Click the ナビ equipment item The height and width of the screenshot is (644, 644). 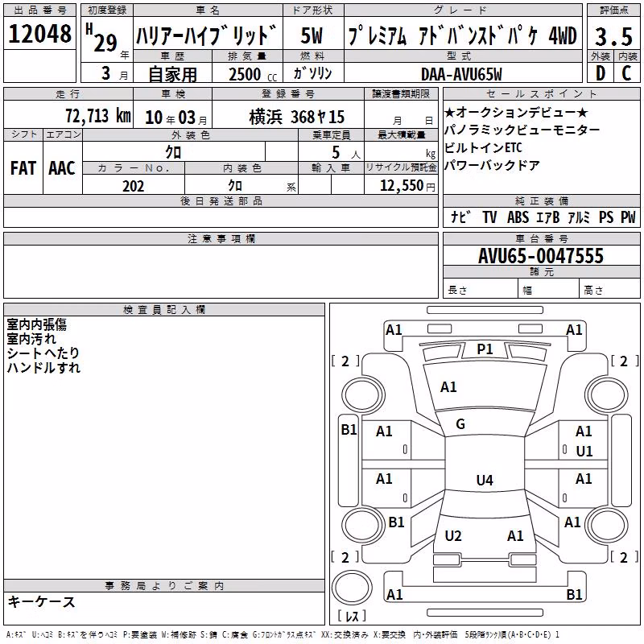460,217
